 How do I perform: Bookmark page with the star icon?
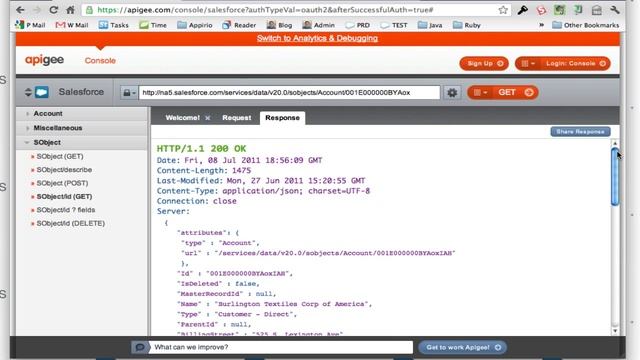pos(503,10)
